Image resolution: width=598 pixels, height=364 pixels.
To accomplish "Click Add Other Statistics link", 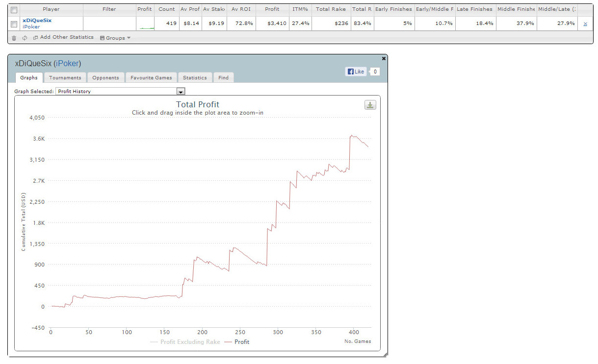I will 63,38.
